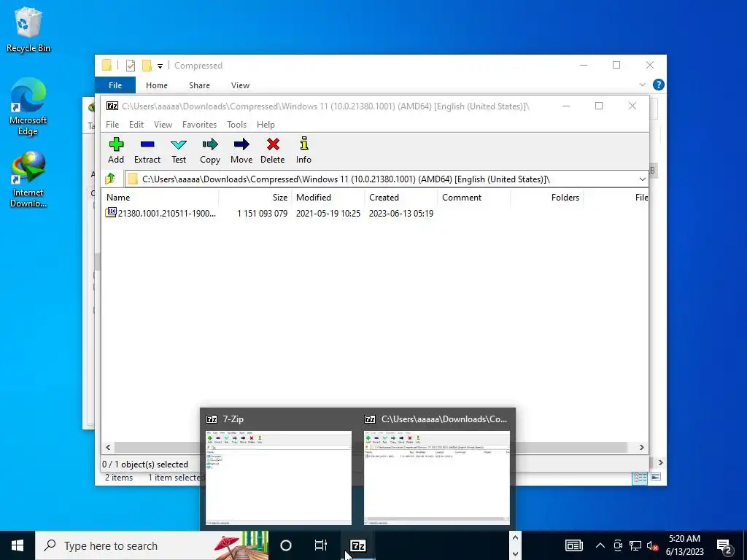
Task: Select the ISO file icon in the list
Action: click(x=111, y=212)
